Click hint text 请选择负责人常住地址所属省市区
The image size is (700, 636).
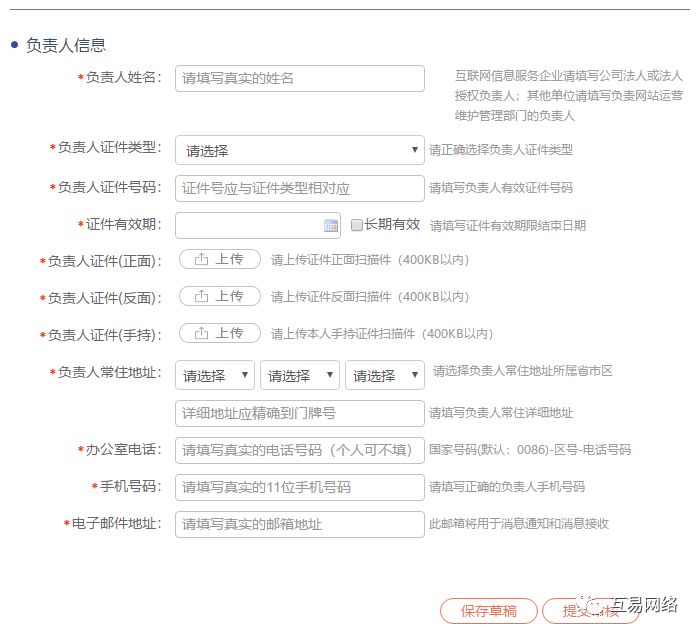click(x=522, y=371)
